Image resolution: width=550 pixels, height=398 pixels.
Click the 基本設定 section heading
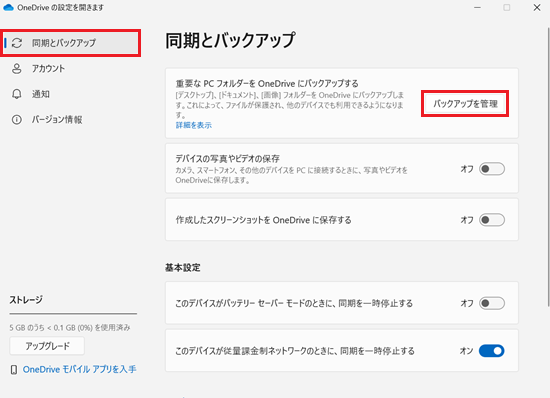pyautogui.click(x=183, y=268)
